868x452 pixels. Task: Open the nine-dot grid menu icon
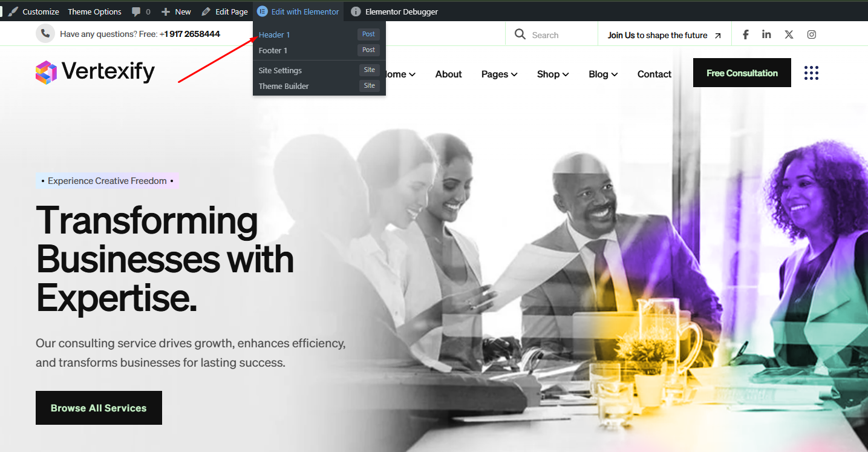(x=811, y=73)
